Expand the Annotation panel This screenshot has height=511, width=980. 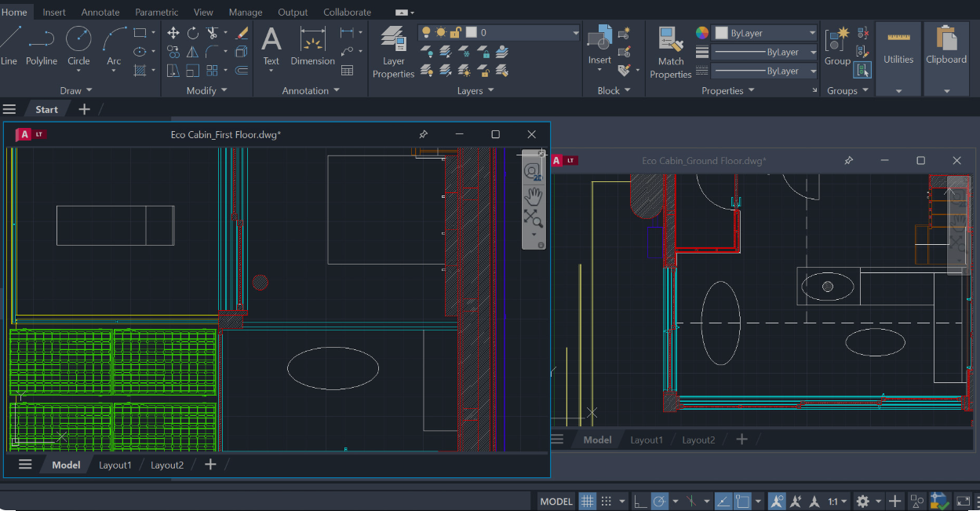click(x=311, y=90)
